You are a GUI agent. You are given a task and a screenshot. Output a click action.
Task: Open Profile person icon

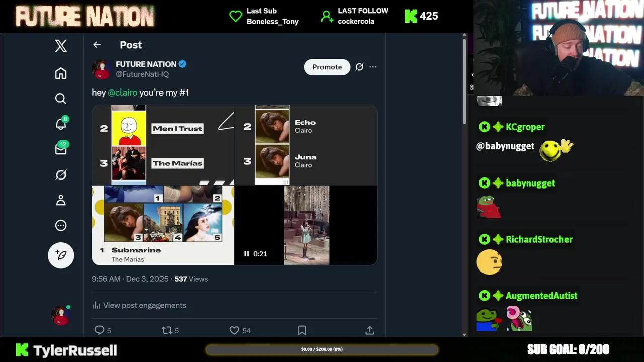tap(61, 200)
